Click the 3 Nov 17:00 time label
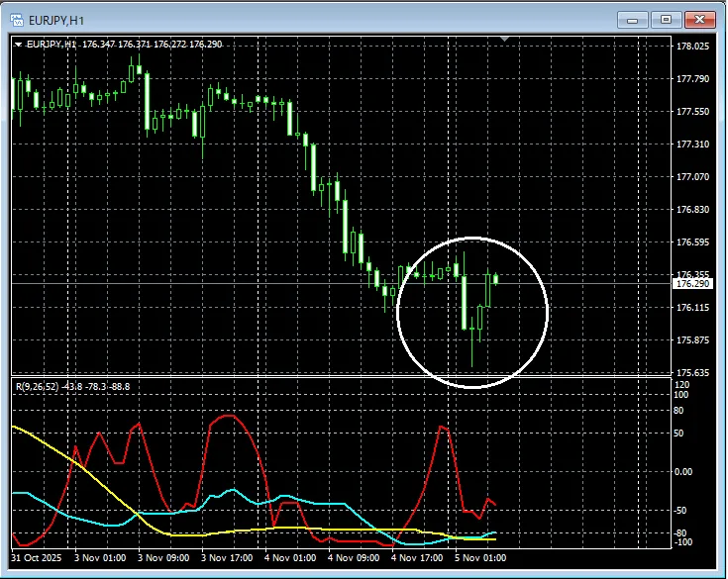The height and width of the screenshot is (579, 728). pos(227,557)
